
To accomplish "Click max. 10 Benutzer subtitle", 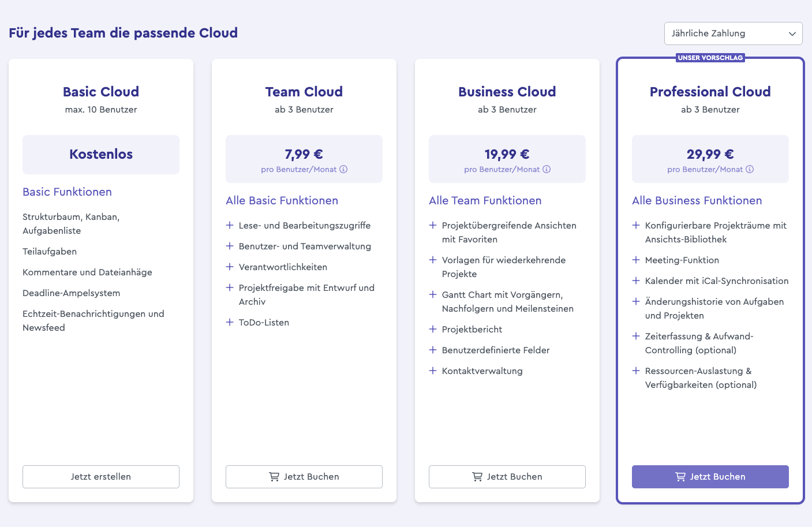I will [101, 110].
